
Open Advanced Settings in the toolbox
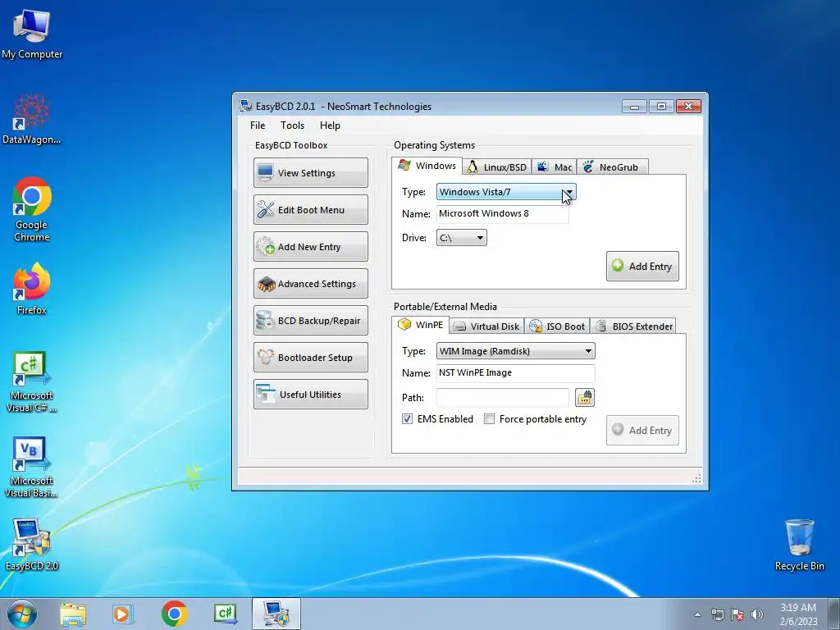click(311, 283)
